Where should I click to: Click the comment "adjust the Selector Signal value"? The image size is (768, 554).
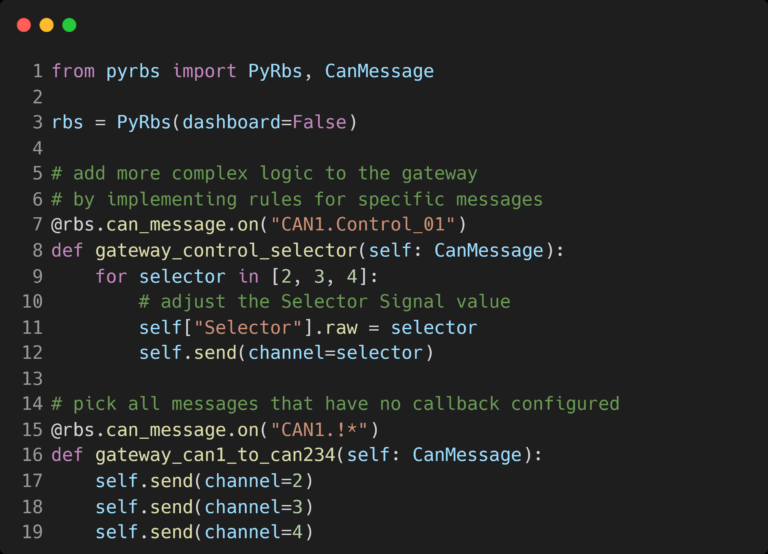pos(325,301)
